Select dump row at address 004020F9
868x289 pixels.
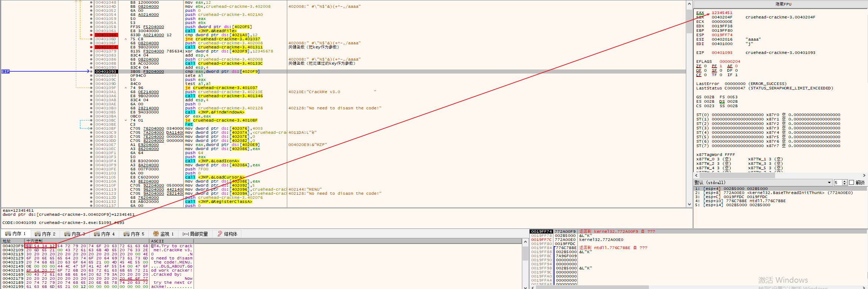(x=97, y=246)
